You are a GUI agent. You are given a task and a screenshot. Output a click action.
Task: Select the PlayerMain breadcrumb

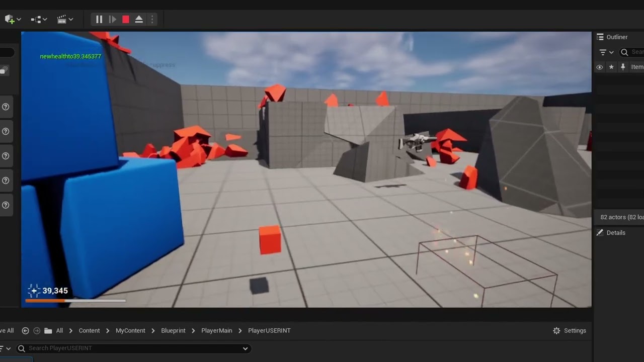click(217, 330)
